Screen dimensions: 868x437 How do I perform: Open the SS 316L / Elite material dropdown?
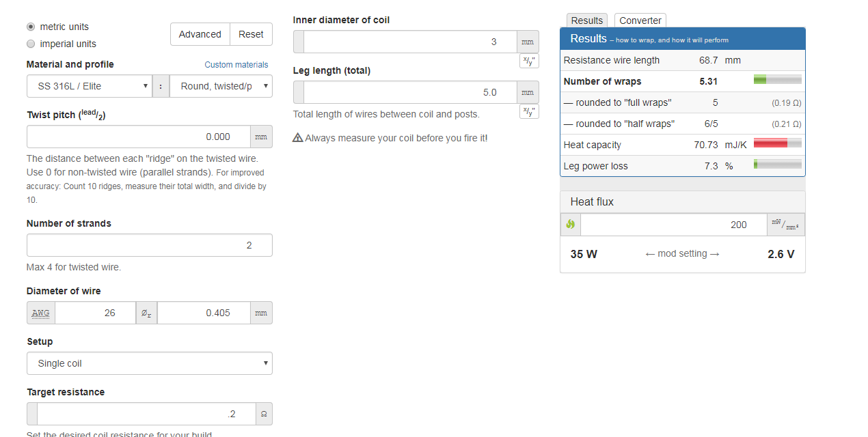(x=89, y=86)
